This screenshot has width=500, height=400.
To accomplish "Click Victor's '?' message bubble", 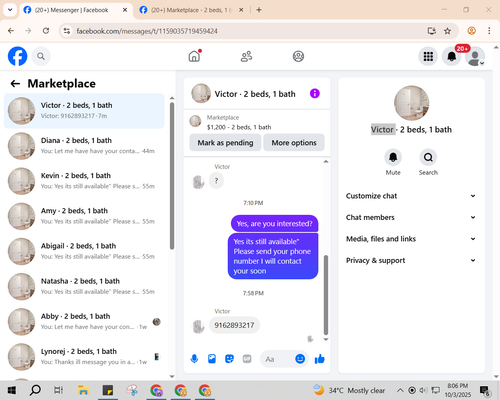I will [216, 181].
